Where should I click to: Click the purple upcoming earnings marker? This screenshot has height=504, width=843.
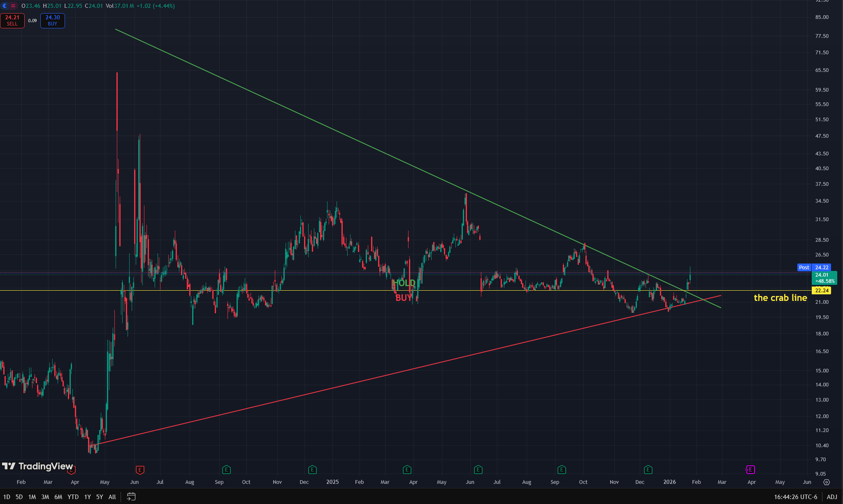(750, 469)
